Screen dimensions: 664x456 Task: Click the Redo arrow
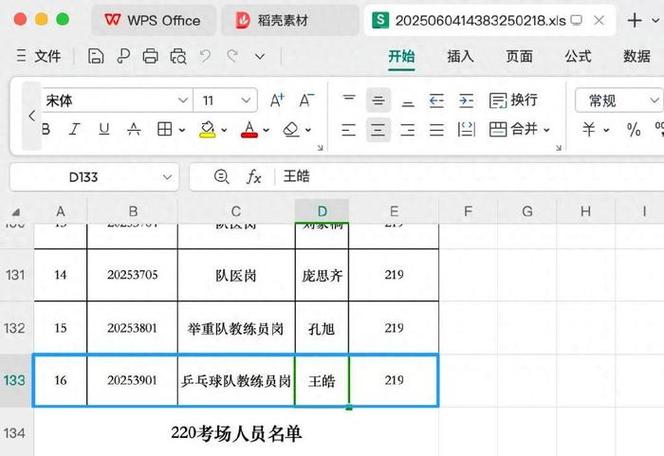coord(232,56)
